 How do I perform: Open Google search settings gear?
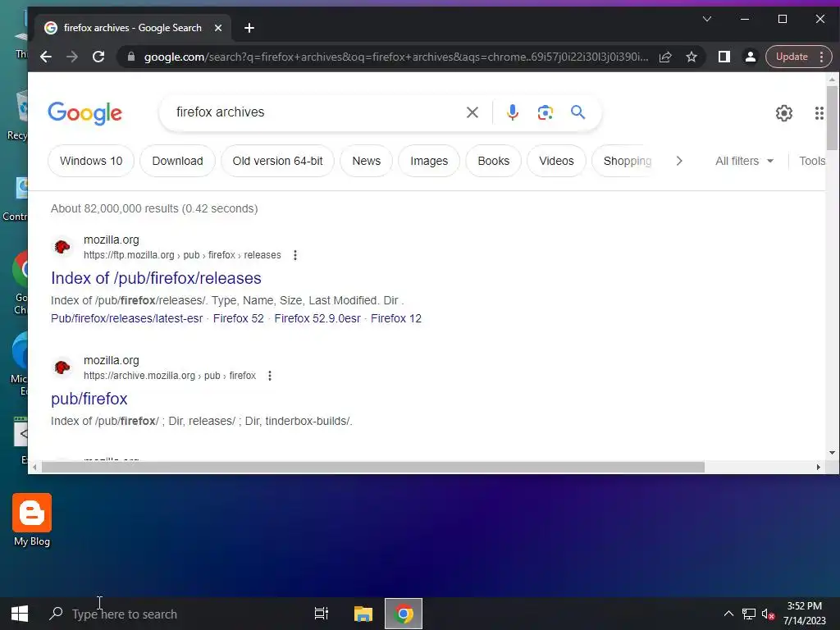[x=784, y=113]
